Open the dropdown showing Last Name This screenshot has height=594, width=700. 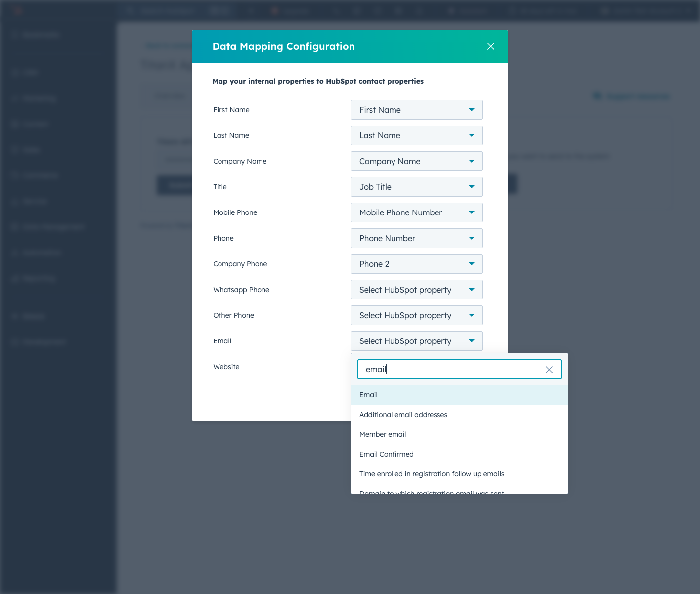point(417,135)
